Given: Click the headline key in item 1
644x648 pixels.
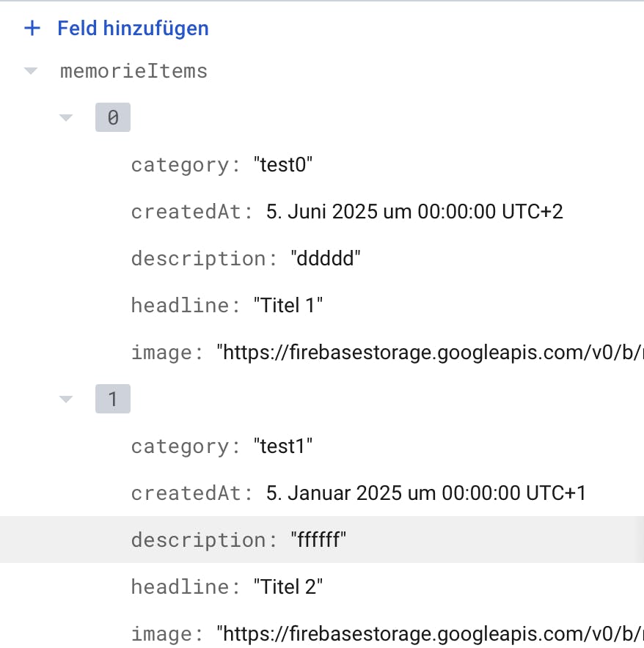Looking at the screenshot, I should coord(186,587).
